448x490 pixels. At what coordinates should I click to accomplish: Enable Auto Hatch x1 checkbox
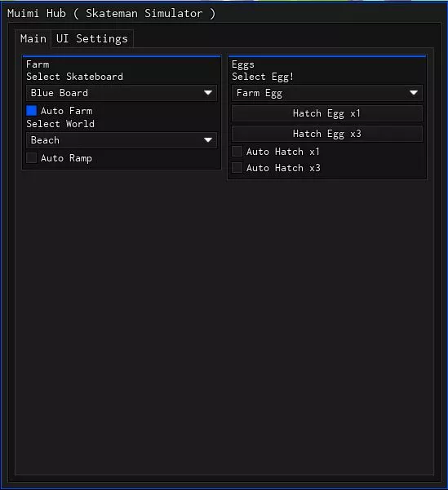[x=237, y=152]
